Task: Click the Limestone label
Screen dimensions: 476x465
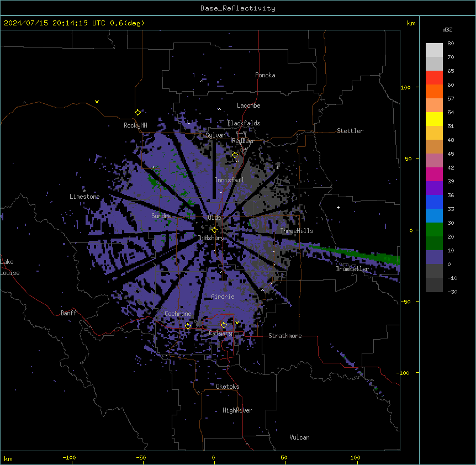Action: coord(84,197)
